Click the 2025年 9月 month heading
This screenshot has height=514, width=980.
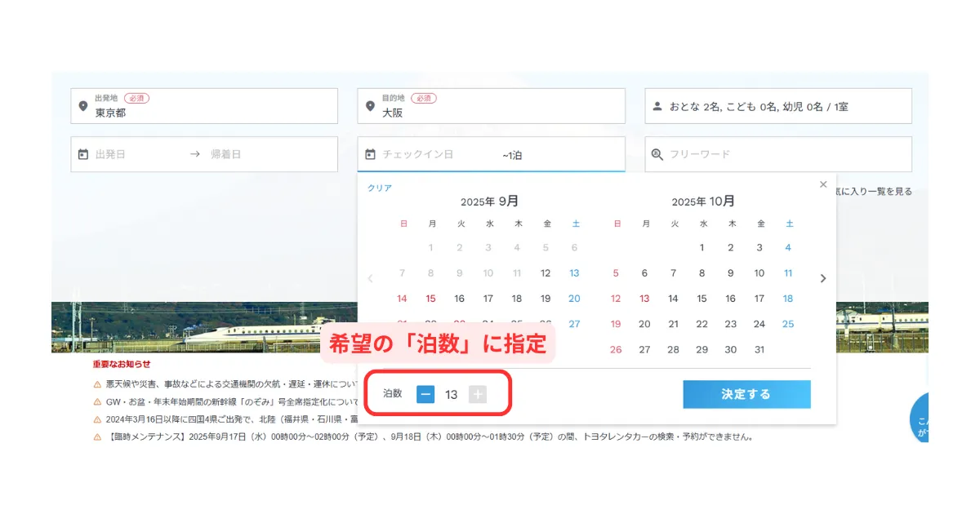point(488,202)
